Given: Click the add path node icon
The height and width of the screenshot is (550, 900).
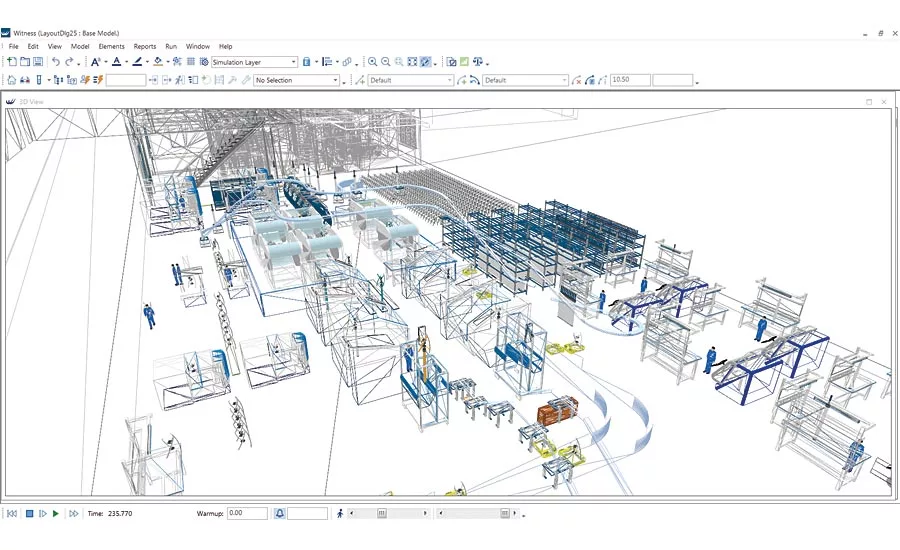Looking at the screenshot, I should (360, 80).
